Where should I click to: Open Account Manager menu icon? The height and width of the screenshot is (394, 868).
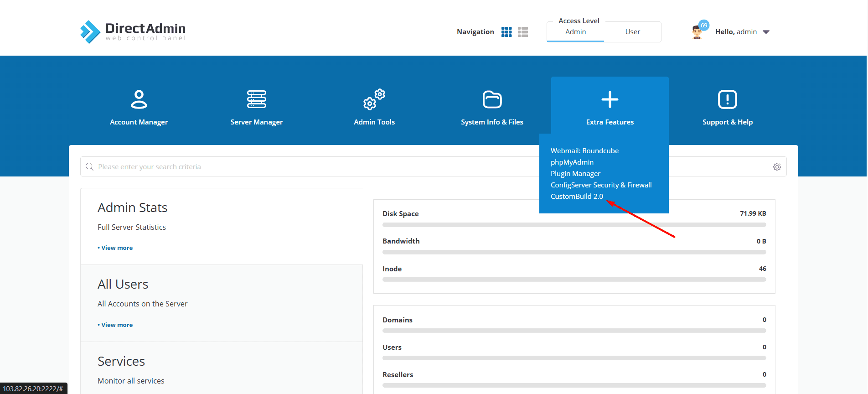tap(139, 99)
